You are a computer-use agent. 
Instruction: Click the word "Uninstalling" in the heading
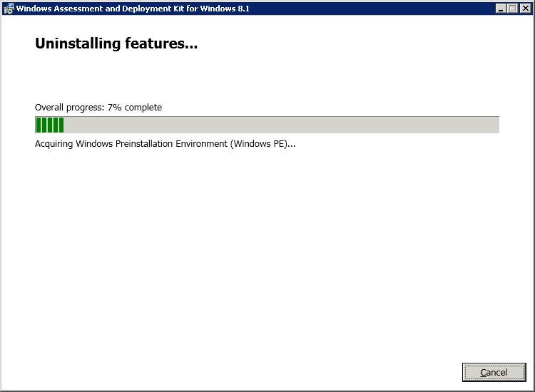[x=77, y=44]
